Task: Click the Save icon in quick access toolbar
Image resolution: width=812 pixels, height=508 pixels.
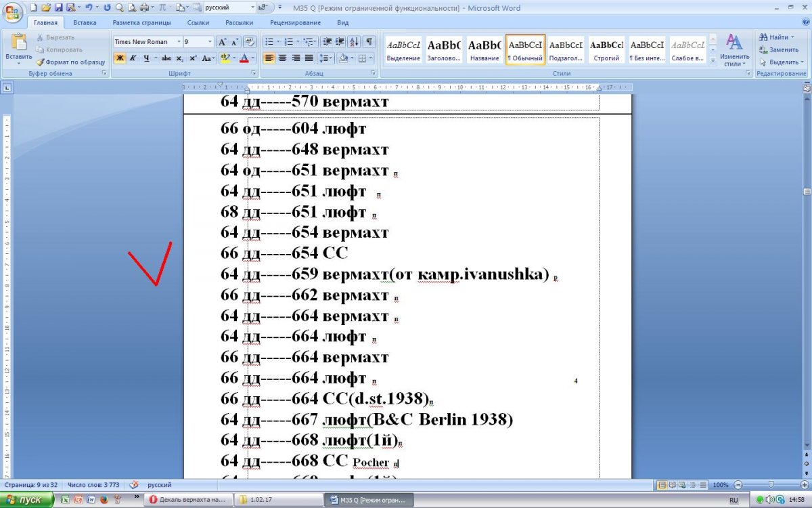Action: click(58, 7)
